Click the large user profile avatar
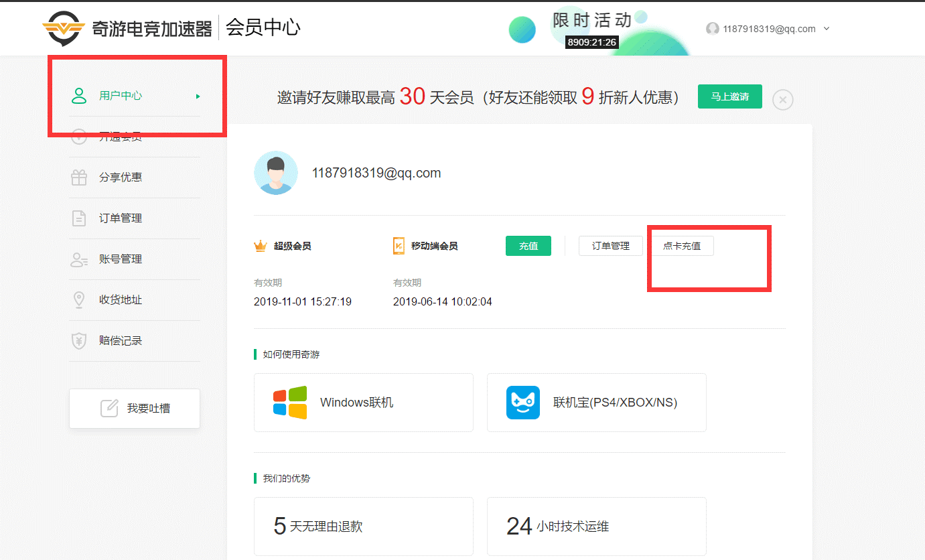 tap(276, 173)
